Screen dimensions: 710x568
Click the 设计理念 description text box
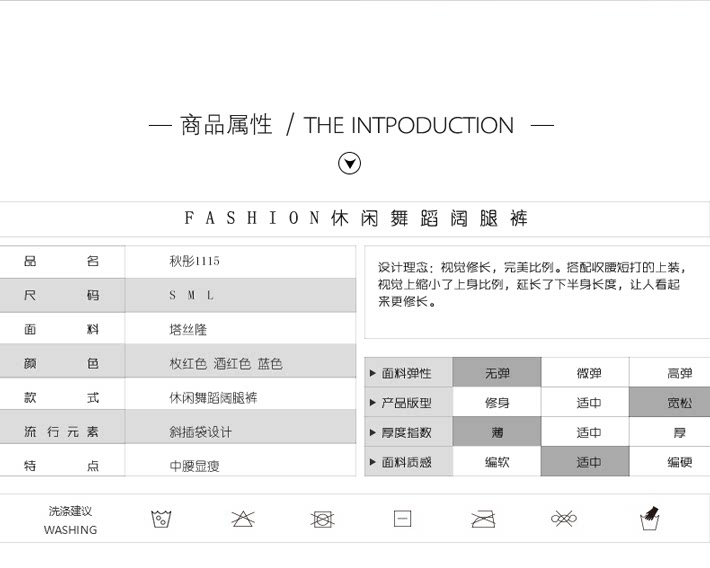535,291
